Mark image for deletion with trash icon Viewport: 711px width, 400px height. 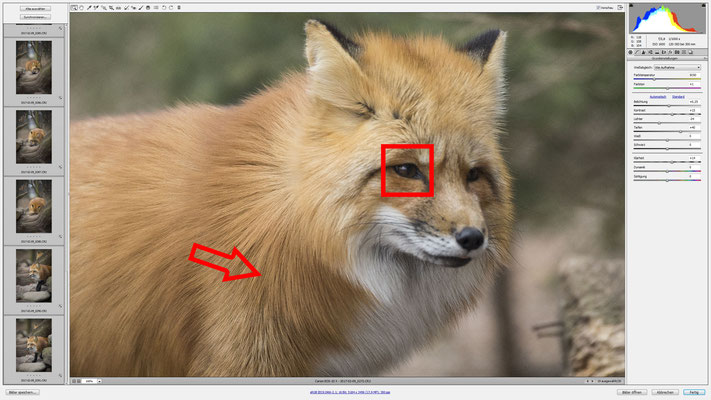(x=179, y=8)
